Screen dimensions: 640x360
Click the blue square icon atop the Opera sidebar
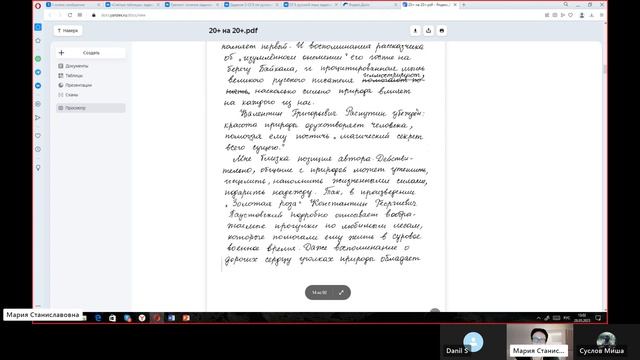pyautogui.click(x=38, y=27)
